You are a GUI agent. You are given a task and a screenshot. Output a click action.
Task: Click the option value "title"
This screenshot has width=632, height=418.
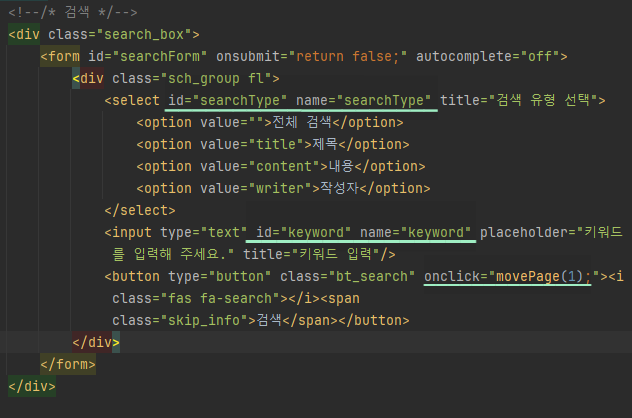(276, 144)
